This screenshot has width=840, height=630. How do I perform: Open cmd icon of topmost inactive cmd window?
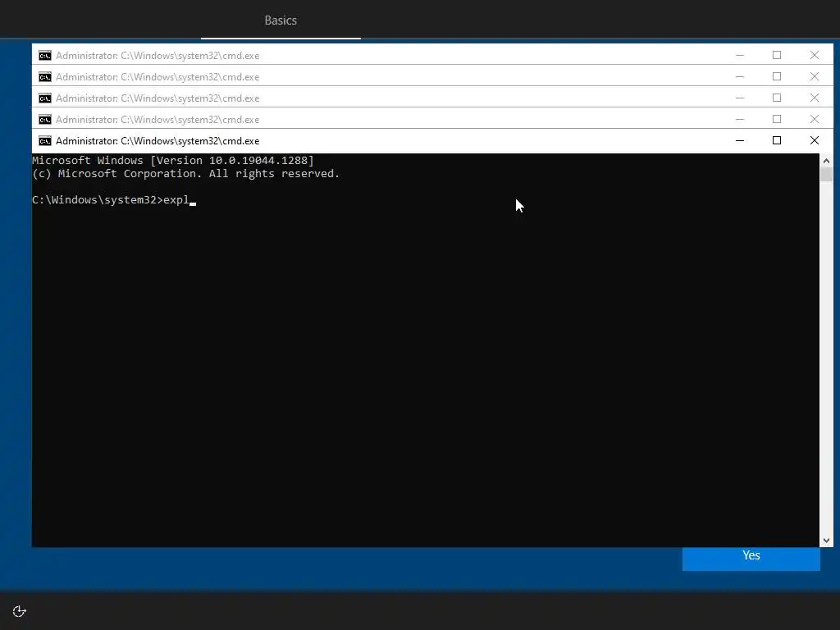(45, 56)
